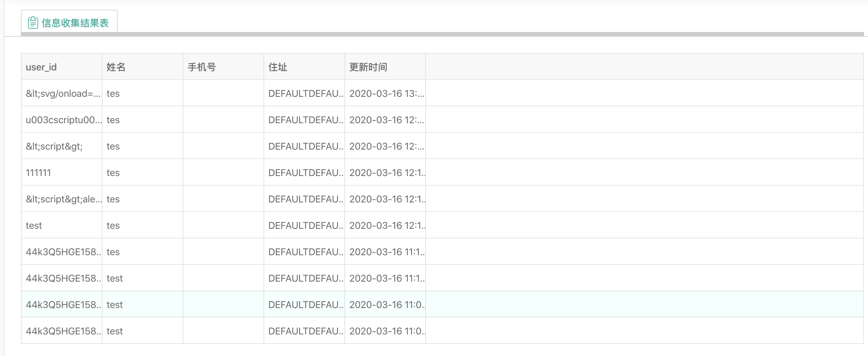The width and height of the screenshot is (868, 356).
Task: Click the 住址 column header
Action: point(278,67)
